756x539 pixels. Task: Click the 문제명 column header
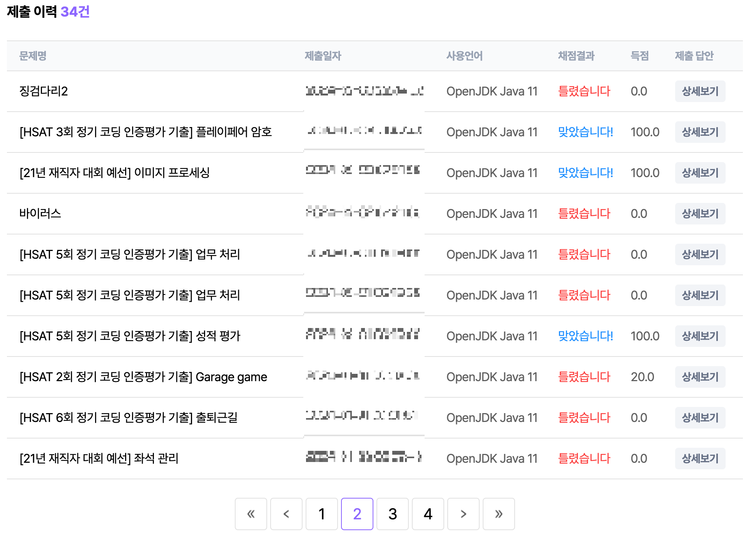(x=33, y=56)
